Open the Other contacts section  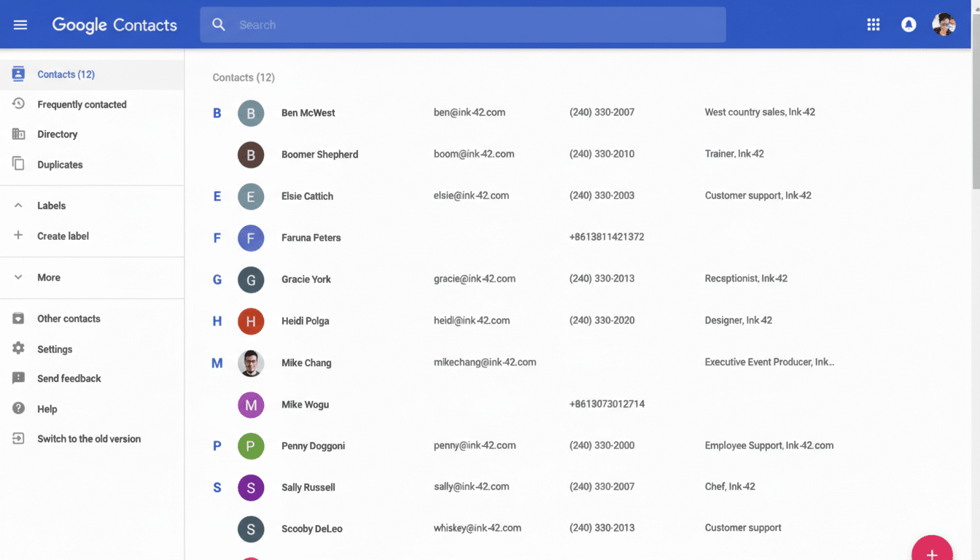point(69,319)
